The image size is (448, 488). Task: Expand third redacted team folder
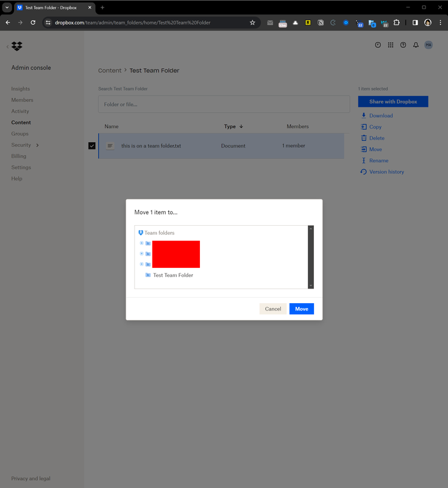(141, 264)
